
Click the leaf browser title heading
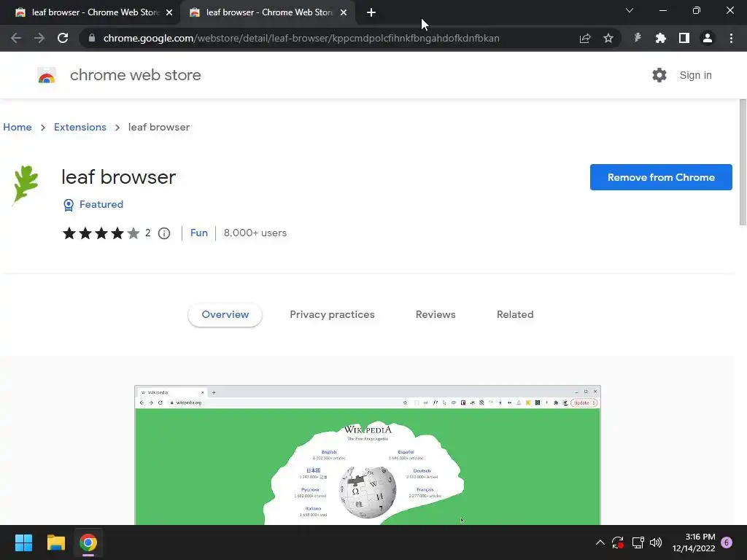tap(119, 177)
